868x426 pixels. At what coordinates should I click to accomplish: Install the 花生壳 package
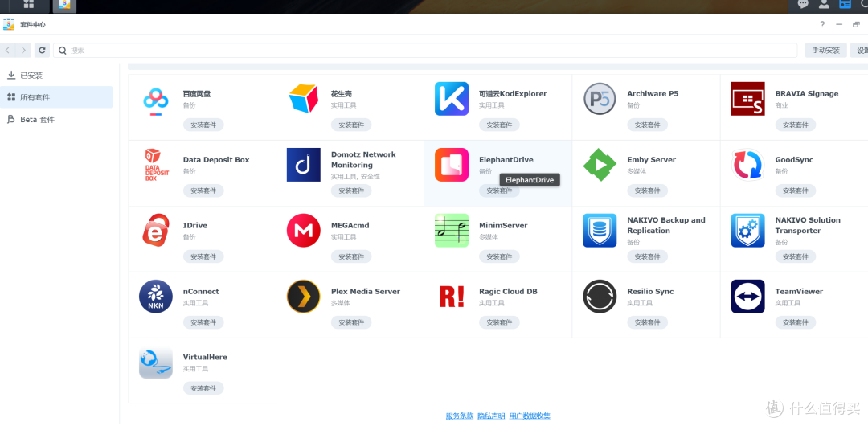[351, 125]
